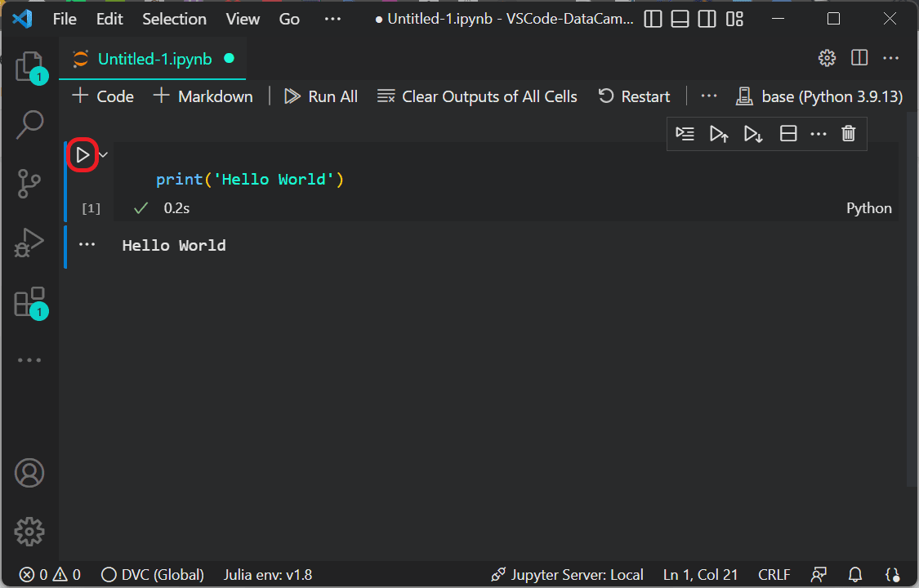
Task: Toggle the primary side bar layout button
Action: tap(653, 19)
